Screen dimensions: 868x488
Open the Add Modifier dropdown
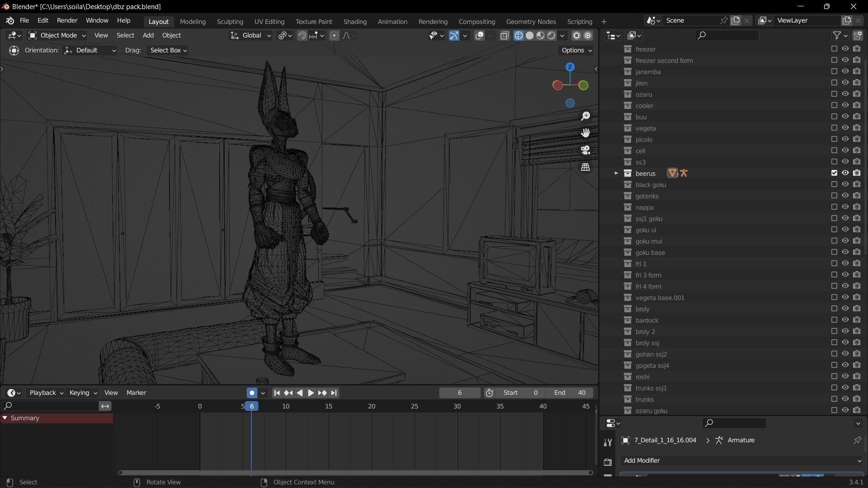pos(741,460)
